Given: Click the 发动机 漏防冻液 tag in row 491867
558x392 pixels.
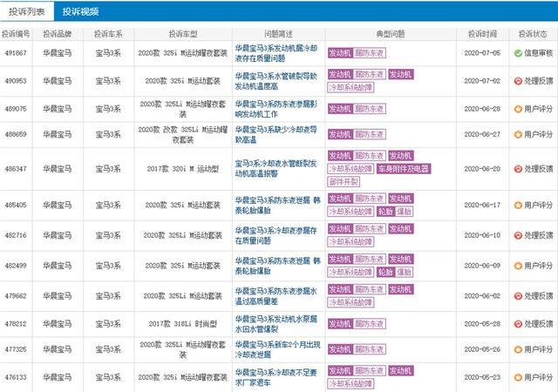Looking at the screenshot, I should click(357, 53).
